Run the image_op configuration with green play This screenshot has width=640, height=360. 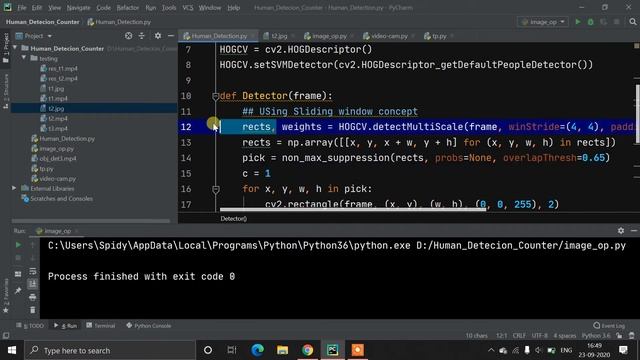[x=578, y=22]
